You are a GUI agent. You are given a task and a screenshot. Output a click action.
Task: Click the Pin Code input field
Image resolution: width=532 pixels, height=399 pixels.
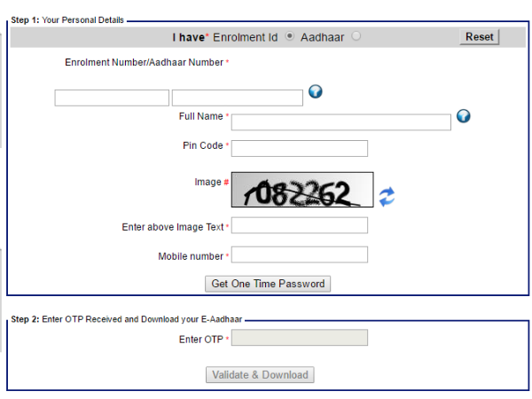299,148
